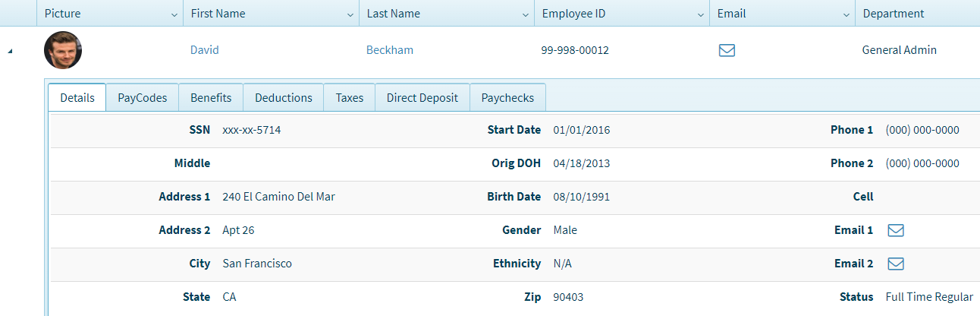Open the Direct Deposit tab

pos(422,98)
